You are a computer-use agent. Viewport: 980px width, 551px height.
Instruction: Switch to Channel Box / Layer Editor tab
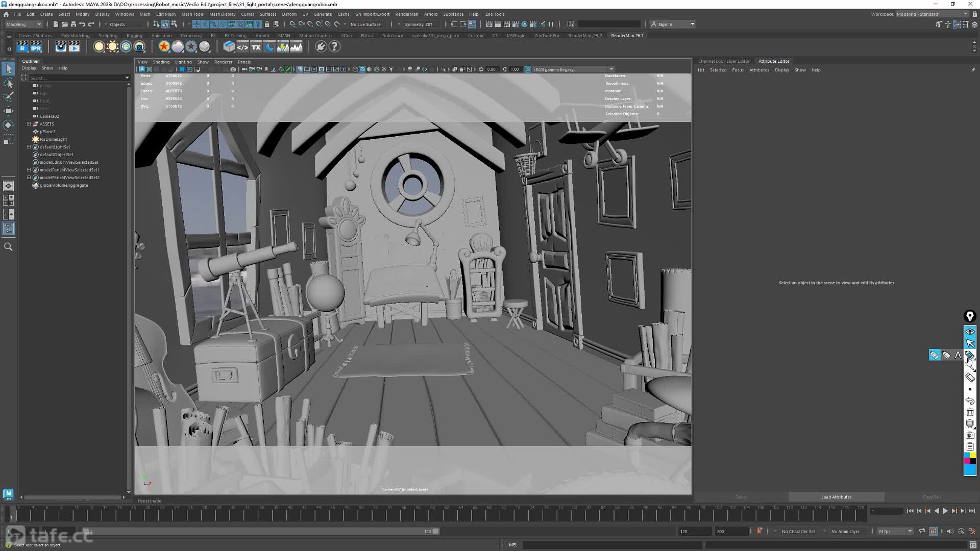(723, 61)
